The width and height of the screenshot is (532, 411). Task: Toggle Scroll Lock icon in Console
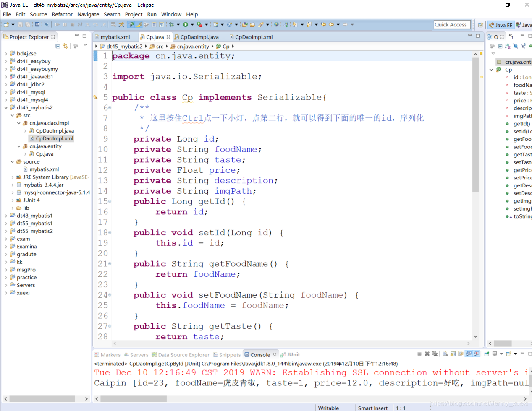[453, 354]
